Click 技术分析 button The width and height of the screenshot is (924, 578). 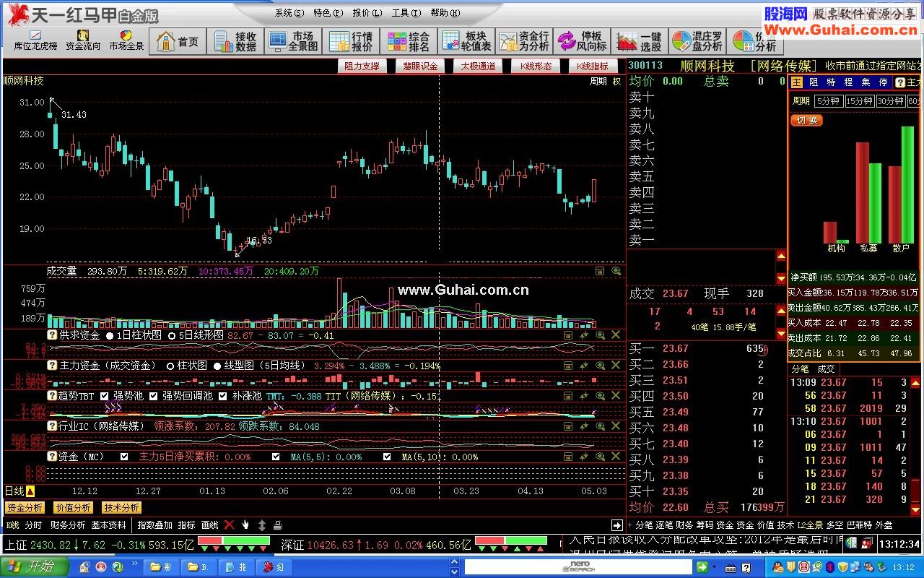click(x=121, y=508)
